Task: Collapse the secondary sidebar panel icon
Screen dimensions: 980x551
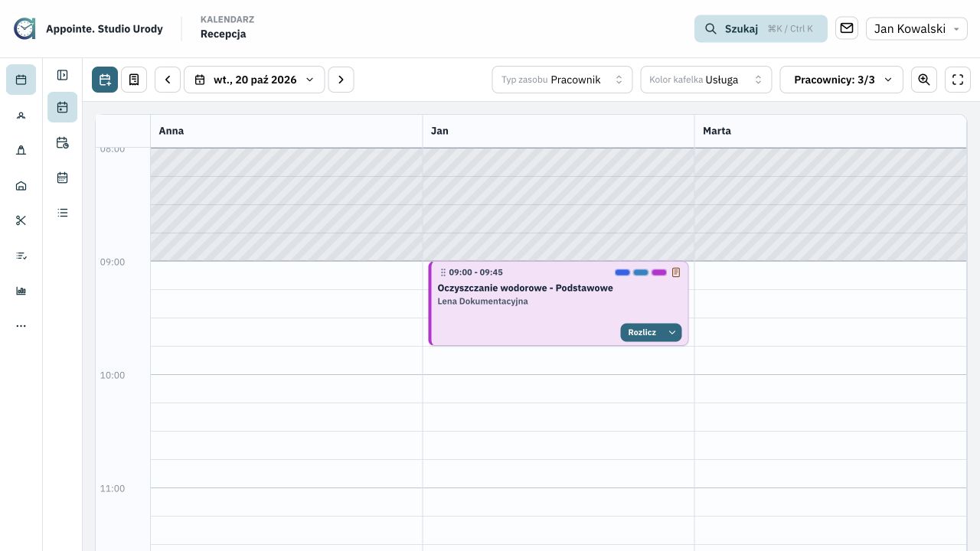Action: click(x=63, y=75)
